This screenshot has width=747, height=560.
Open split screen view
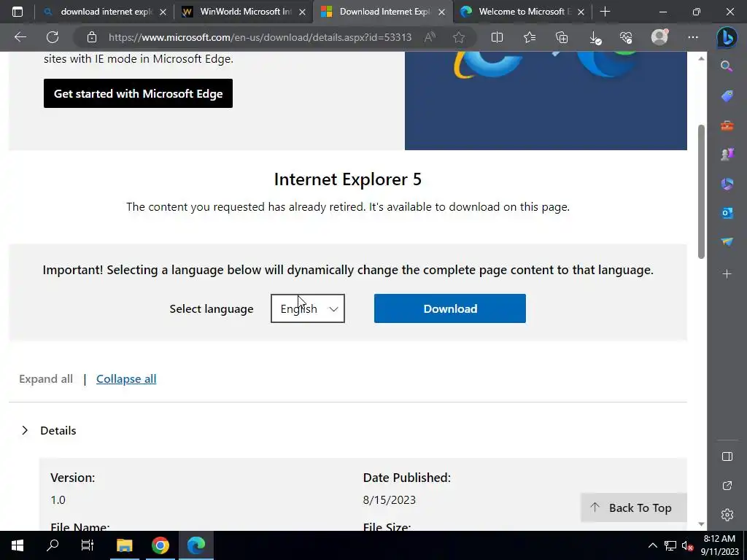point(497,37)
